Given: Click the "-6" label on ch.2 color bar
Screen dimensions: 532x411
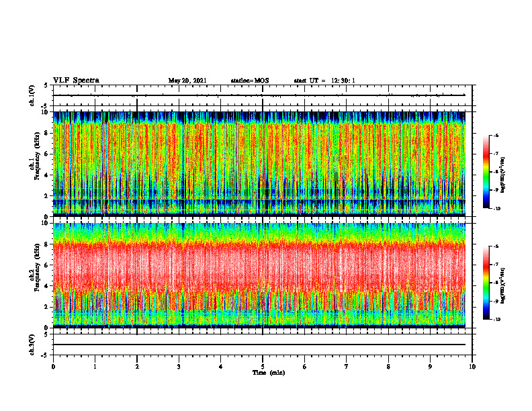Looking at the screenshot, I should coord(496,246).
